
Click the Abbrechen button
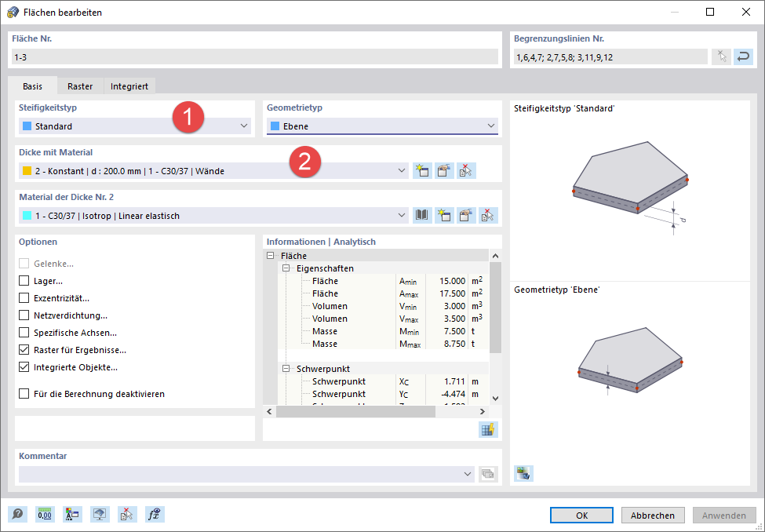653,516
